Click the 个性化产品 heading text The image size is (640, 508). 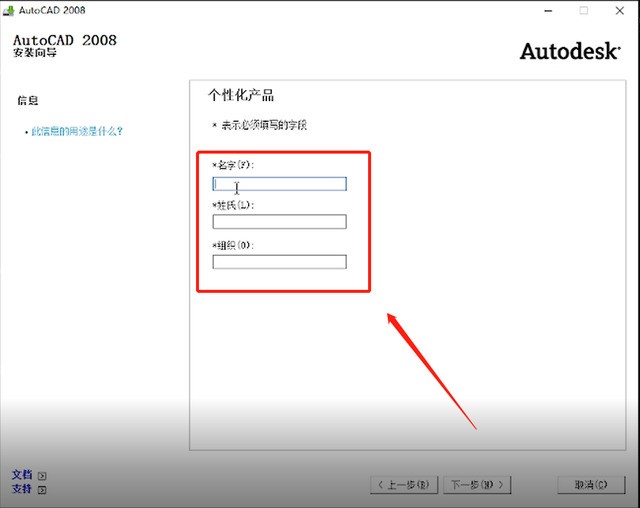coord(241,95)
